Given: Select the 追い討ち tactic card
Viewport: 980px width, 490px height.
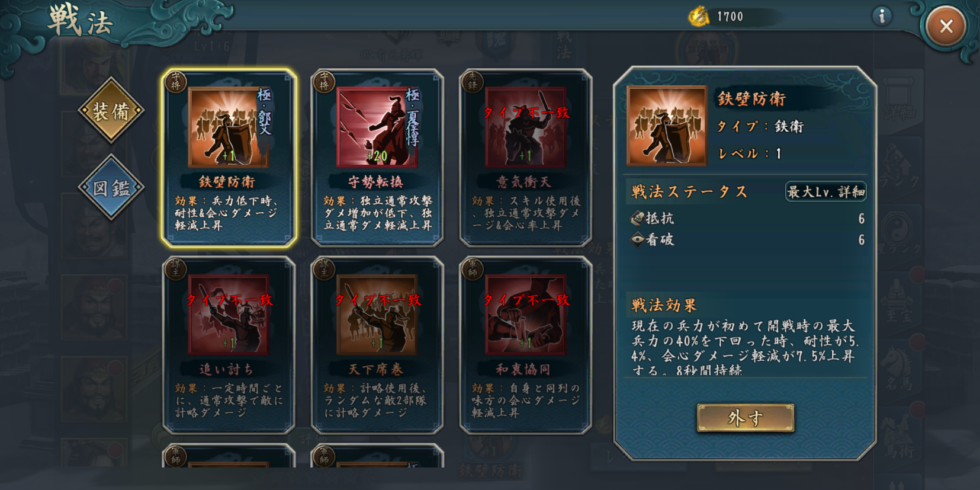Looking at the screenshot, I should click(229, 345).
